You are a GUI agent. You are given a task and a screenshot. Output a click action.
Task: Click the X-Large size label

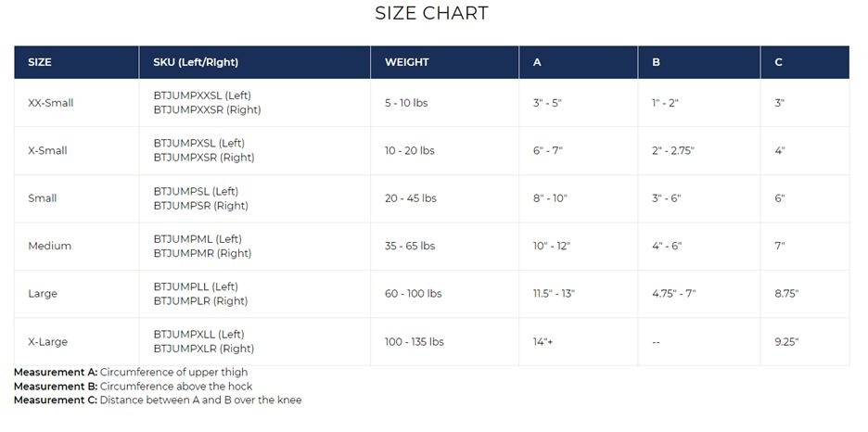[48, 341]
